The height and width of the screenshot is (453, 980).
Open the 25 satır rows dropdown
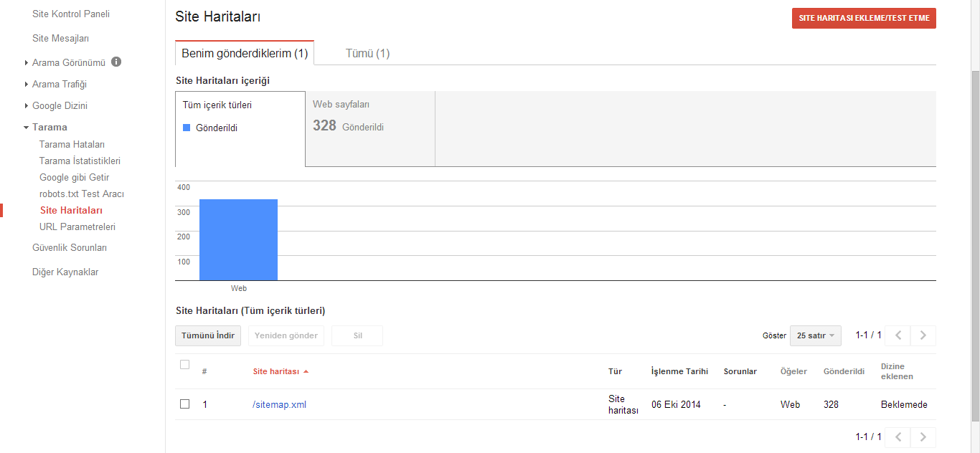pyautogui.click(x=816, y=335)
